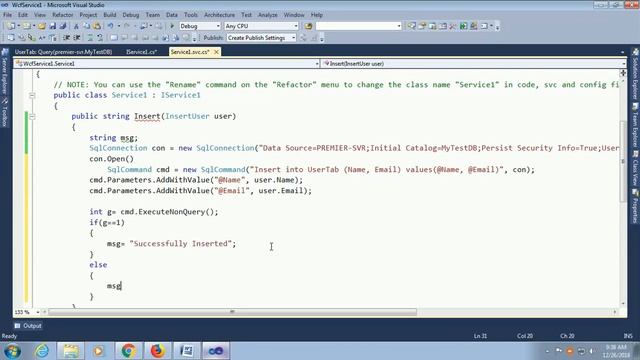Open the Debug configuration dropdown

pos(218,26)
